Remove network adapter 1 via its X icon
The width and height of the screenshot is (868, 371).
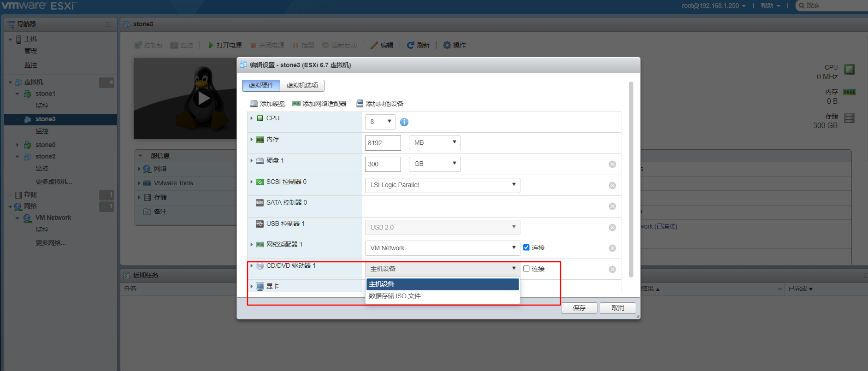coord(612,248)
